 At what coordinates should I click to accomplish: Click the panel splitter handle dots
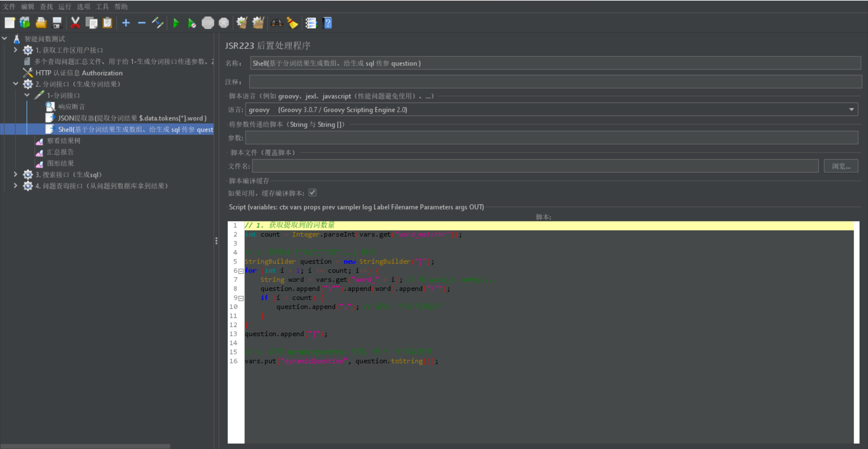click(216, 241)
